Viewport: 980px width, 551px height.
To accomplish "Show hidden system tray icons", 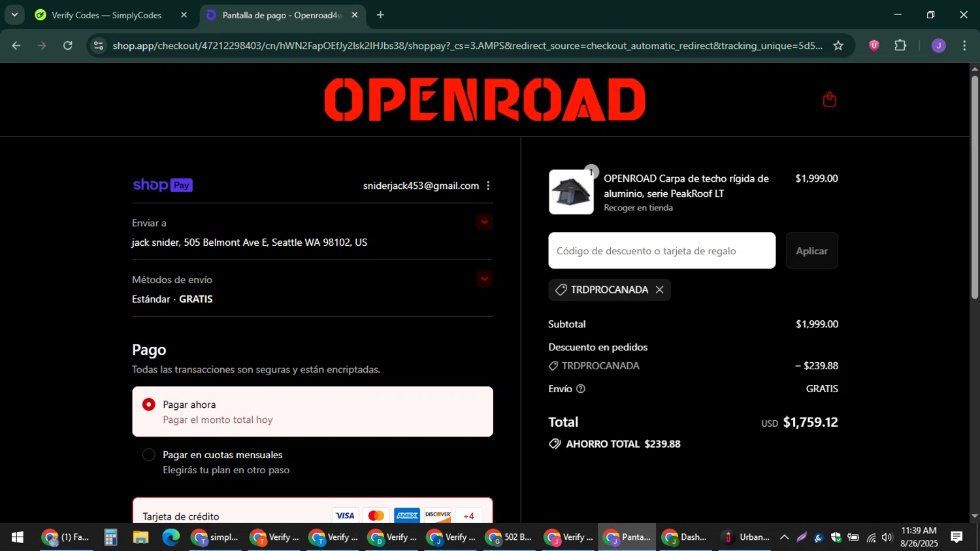I will 784,537.
